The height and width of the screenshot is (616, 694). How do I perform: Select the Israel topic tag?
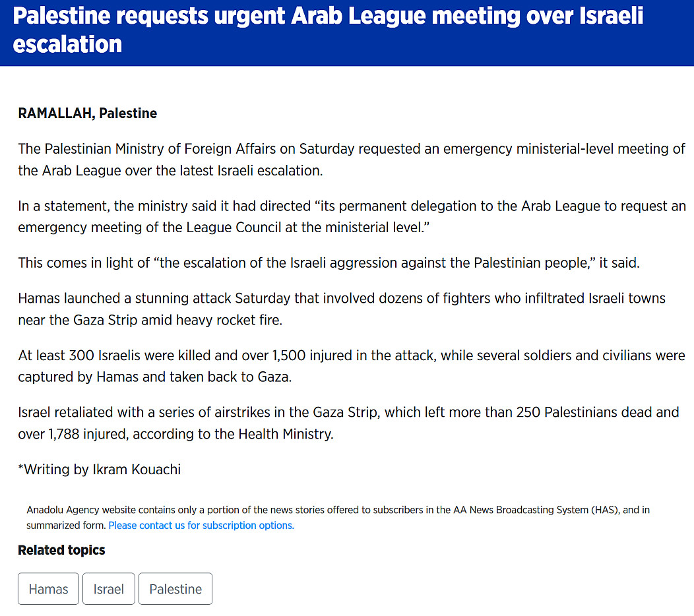(x=109, y=589)
